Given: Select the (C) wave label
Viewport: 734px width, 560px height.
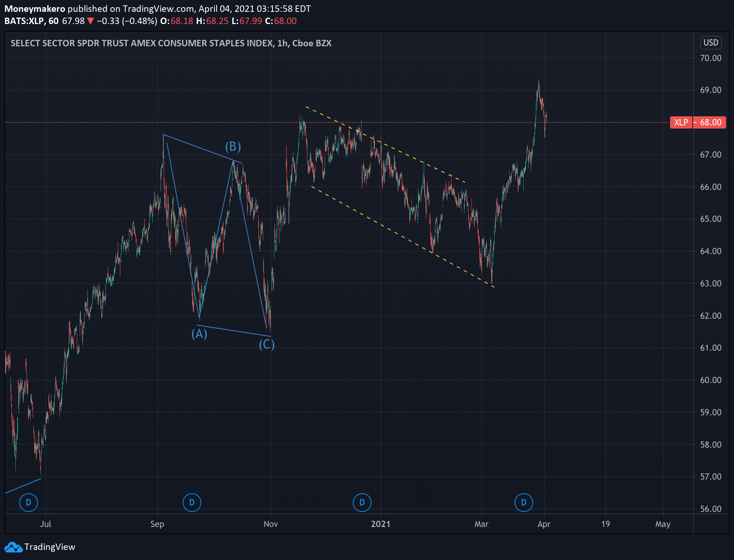Looking at the screenshot, I should tap(267, 345).
